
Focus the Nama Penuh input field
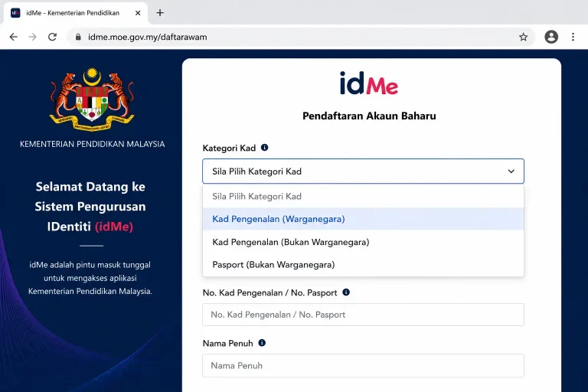point(363,365)
